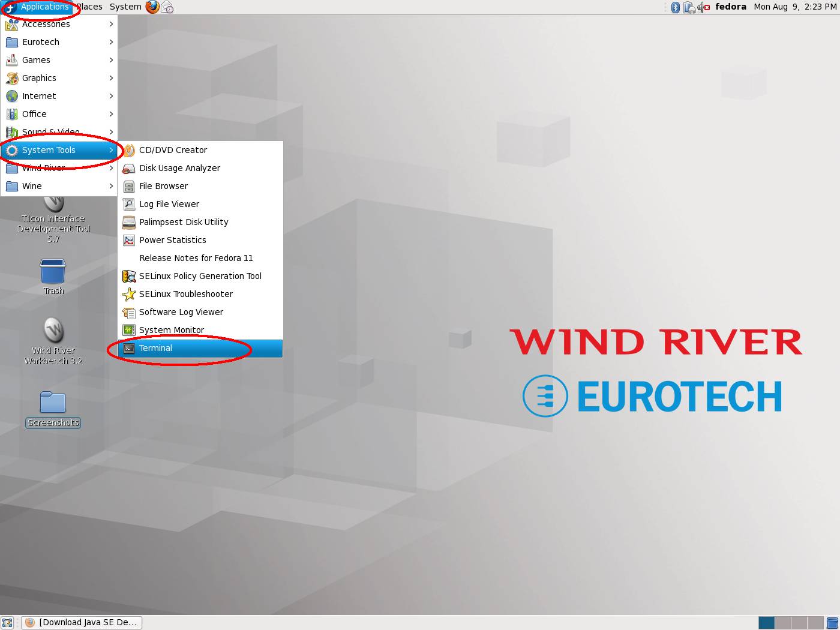Viewport: 840px width, 630px height.
Task: Click the Terminal screen icon
Action: point(129,348)
